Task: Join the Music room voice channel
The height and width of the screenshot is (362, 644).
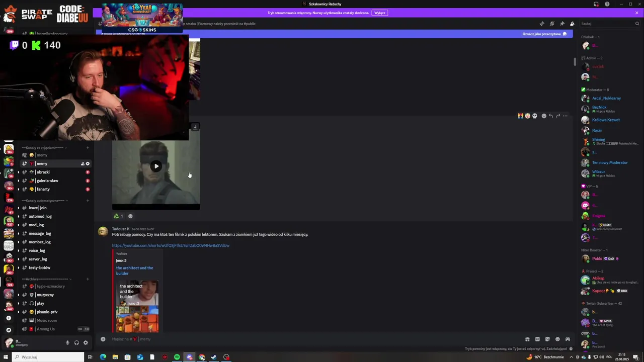Action: [x=55, y=320]
